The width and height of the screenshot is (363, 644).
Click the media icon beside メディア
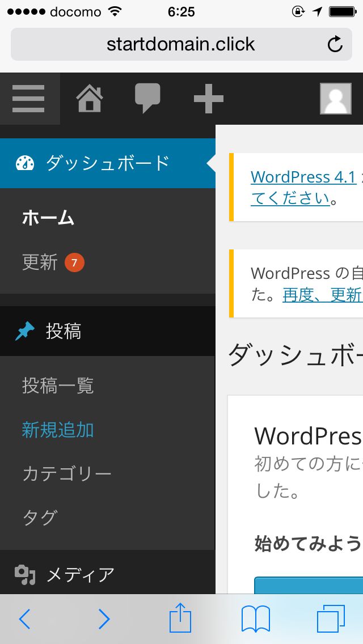click(x=25, y=575)
